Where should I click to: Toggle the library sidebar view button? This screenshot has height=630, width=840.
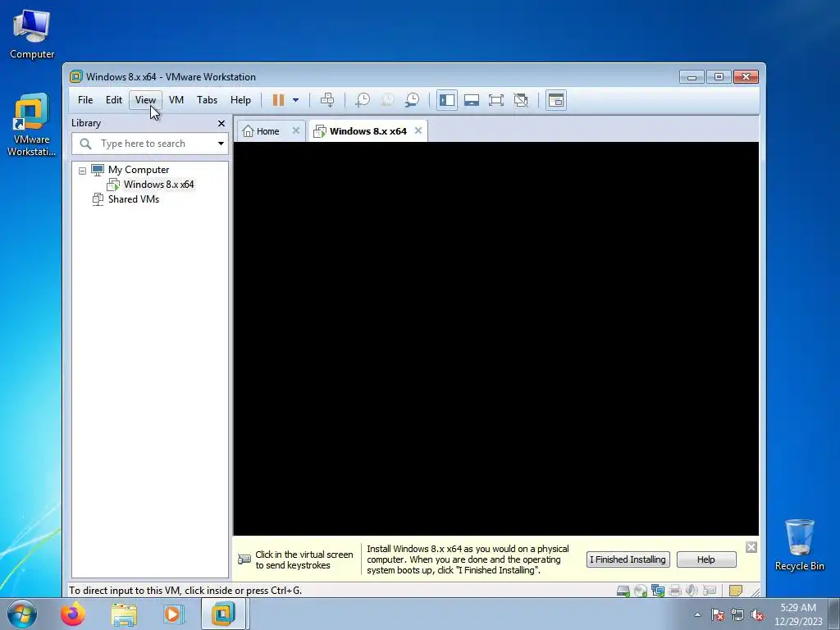pyautogui.click(x=447, y=100)
